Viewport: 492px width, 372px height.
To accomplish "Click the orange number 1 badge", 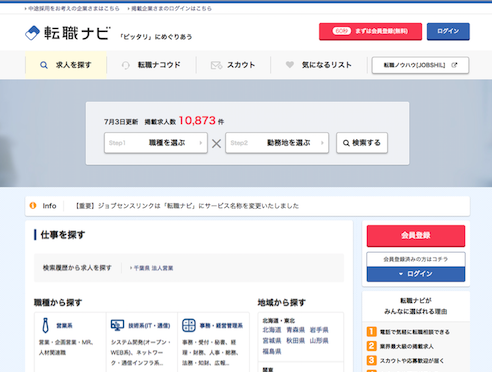I will click(x=371, y=332).
